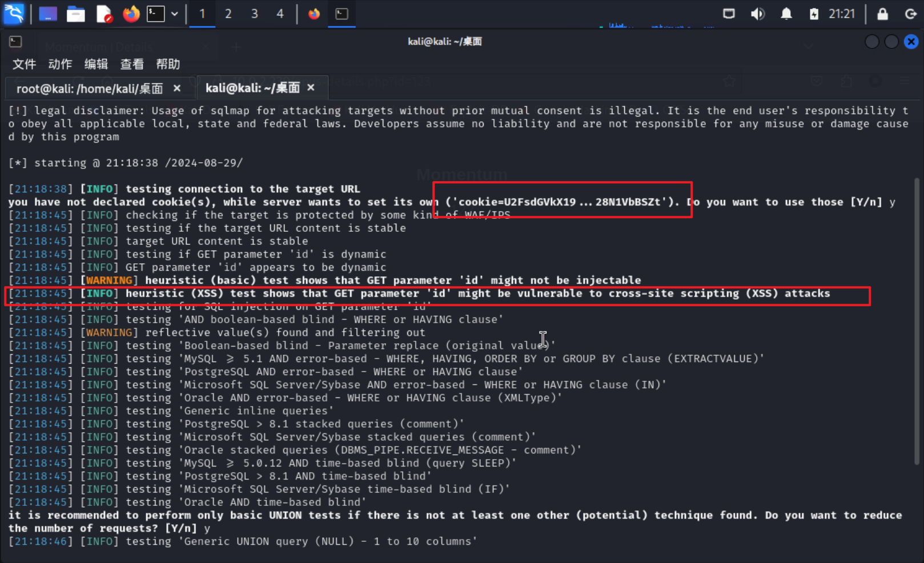Lock the screen with the padlock icon
Viewport: 924px width, 563px height.
[882, 14]
